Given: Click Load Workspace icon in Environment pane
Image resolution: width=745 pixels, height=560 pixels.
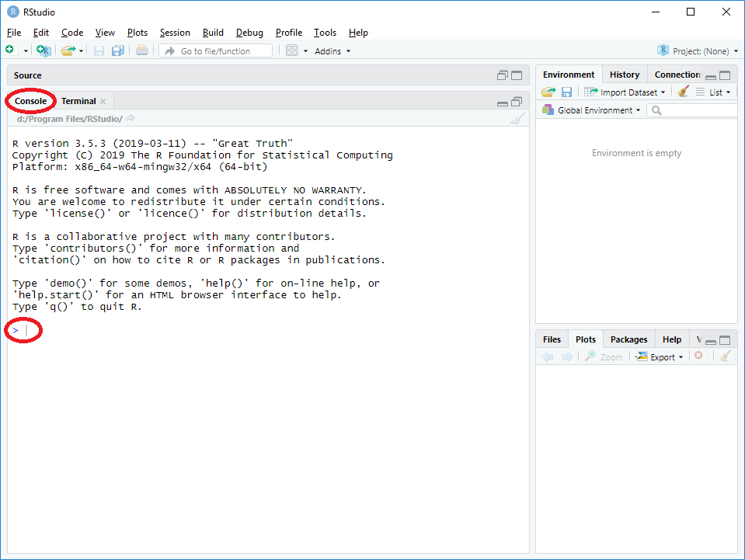Looking at the screenshot, I should pyautogui.click(x=548, y=92).
